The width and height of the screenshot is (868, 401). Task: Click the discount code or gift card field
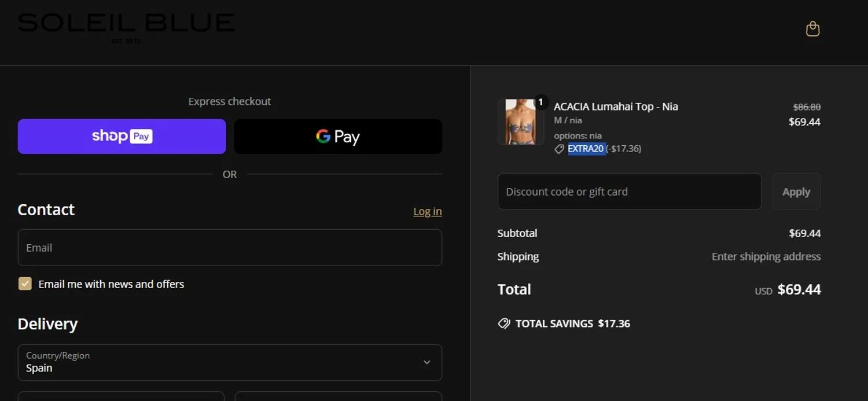(630, 192)
